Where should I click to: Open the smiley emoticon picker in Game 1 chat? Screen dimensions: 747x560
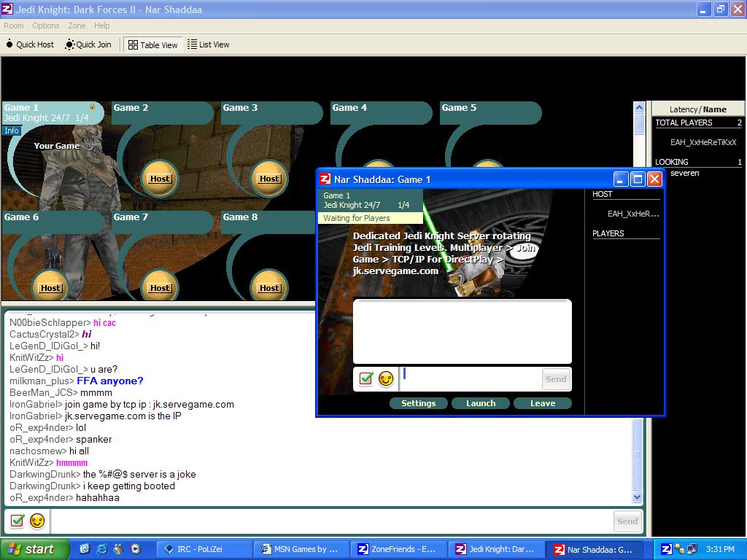click(386, 379)
